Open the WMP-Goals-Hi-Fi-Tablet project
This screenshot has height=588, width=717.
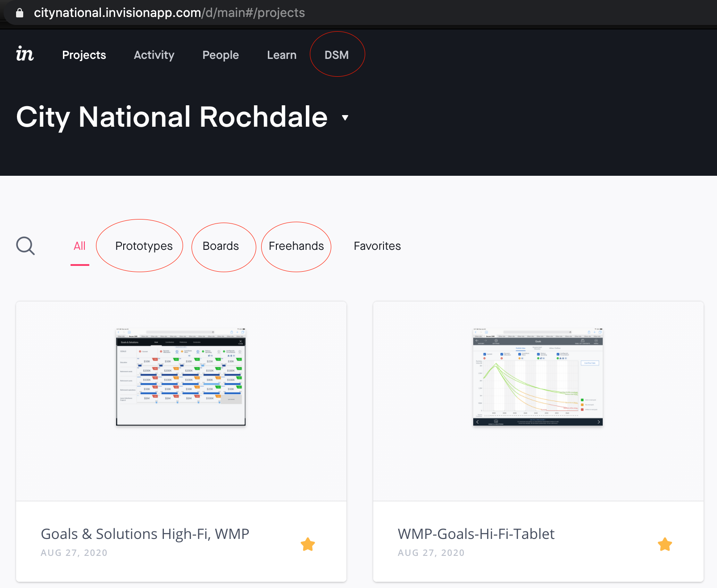(475, 534)
